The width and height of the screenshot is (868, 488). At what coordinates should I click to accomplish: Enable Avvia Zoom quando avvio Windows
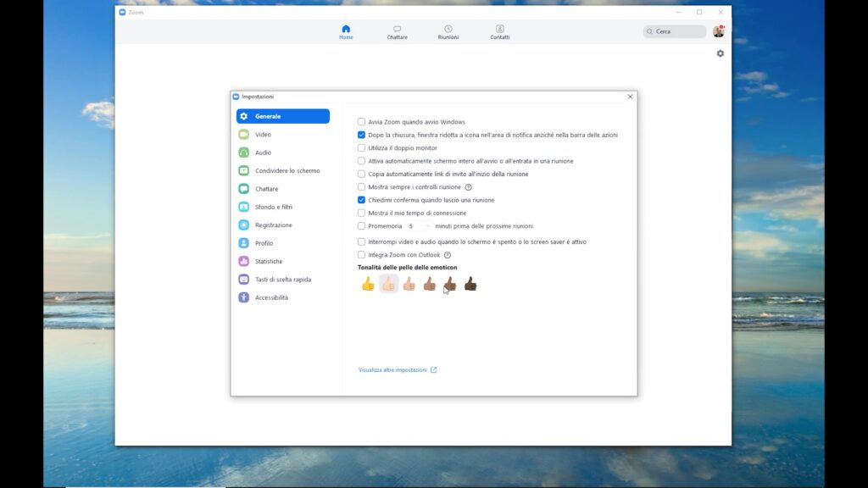click(x=362, y=122)
